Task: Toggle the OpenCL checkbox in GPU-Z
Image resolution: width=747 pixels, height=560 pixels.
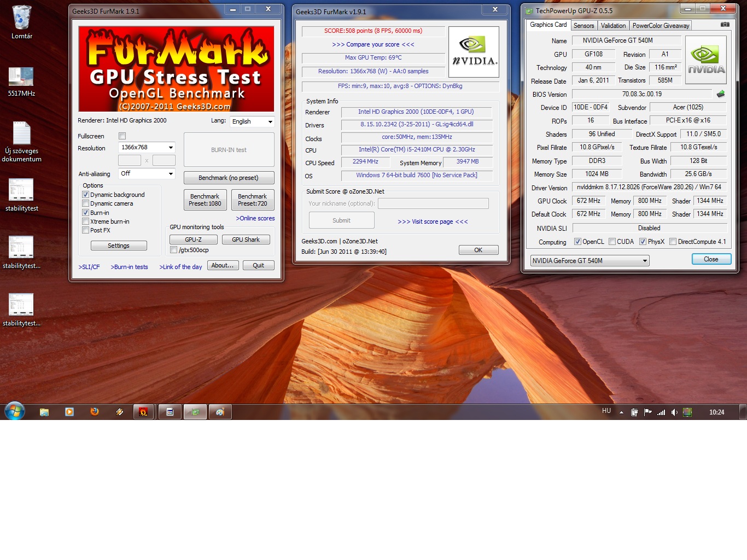Action: pos(577,242)
